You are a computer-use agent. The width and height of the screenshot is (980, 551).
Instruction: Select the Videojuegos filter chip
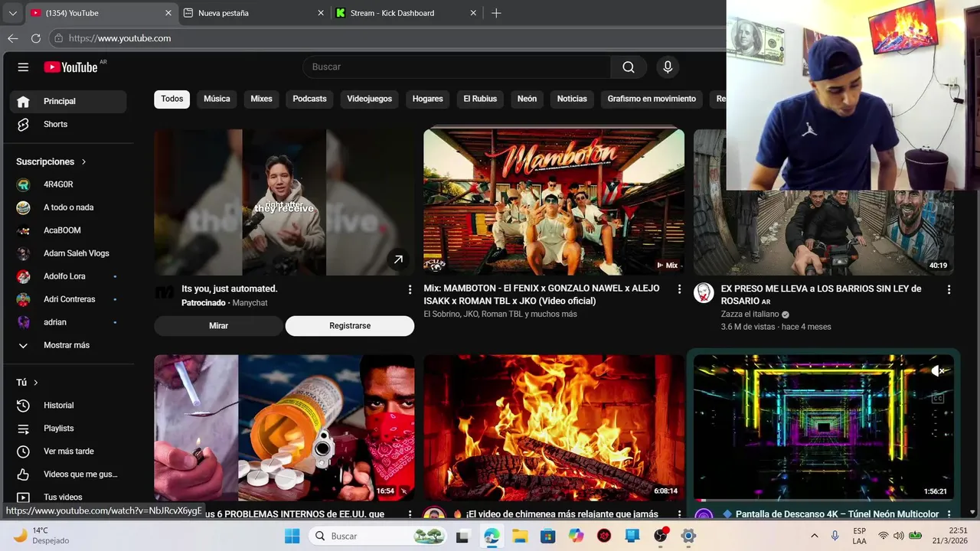click(369, 99)
